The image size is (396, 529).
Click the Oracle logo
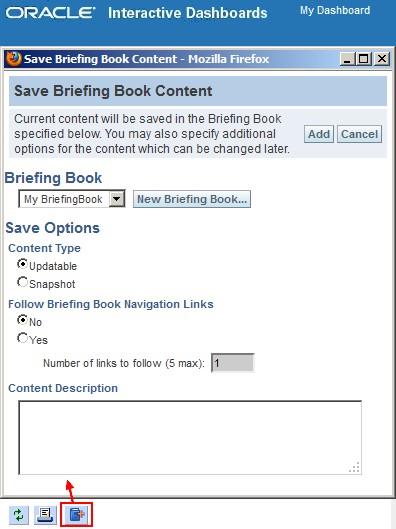(x=50, y=13)
